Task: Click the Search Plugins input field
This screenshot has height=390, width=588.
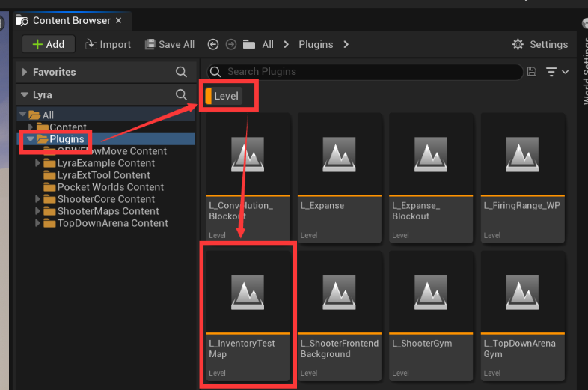Action: click(364, 72)
